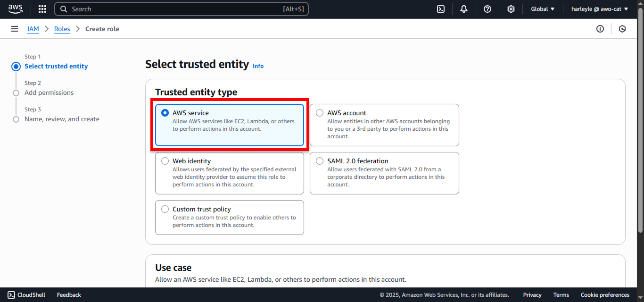
Task: Go to the IAM breadcrumb link
Action: coord(33,29)
